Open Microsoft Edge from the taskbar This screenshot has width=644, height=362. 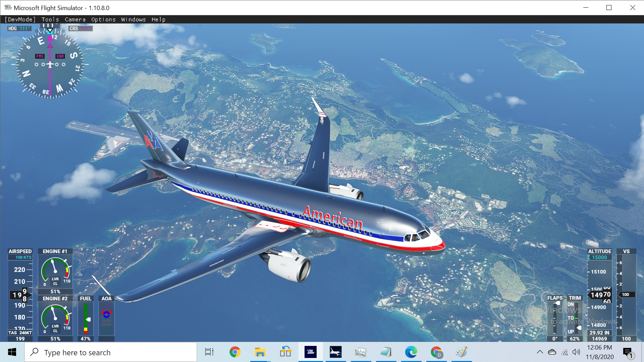click(x=411, y=352)
